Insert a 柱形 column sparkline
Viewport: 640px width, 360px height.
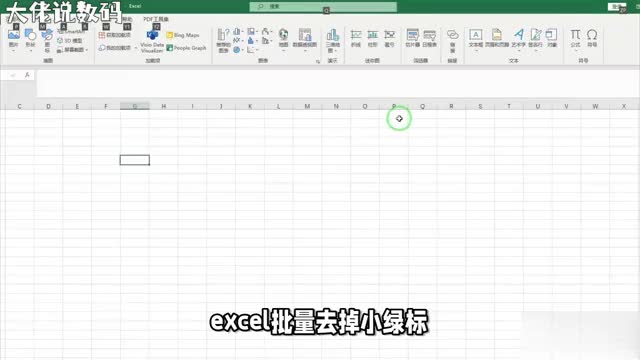(x=373, y=39)
